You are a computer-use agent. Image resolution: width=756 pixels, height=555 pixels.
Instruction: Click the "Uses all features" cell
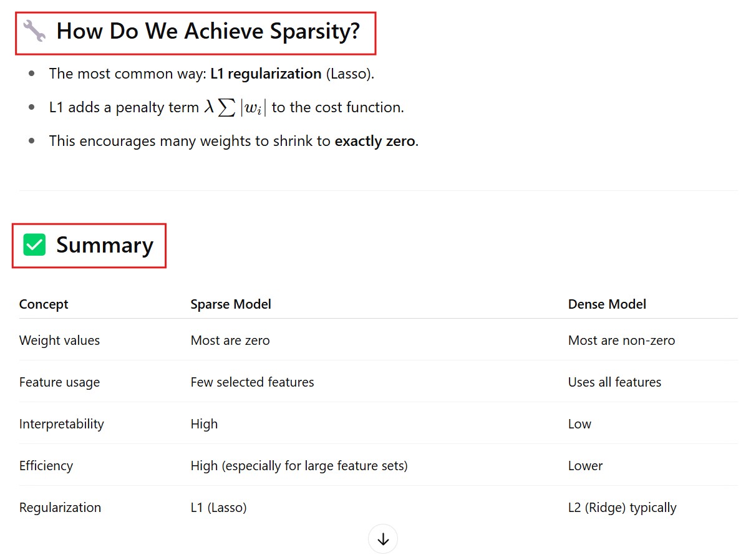tap(614, 382)
